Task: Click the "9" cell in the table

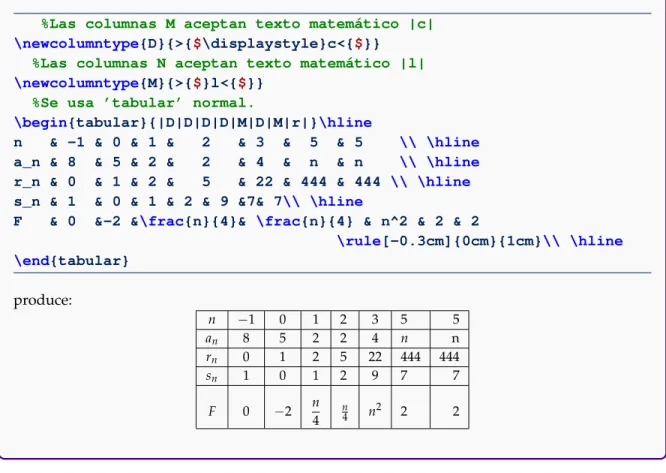Action: pyautogui.click(x=375, y=375)
